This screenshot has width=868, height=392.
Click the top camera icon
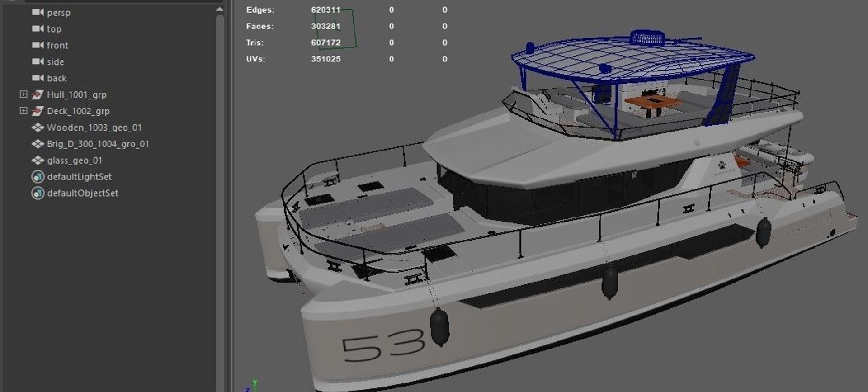click(x=38, y=28)
